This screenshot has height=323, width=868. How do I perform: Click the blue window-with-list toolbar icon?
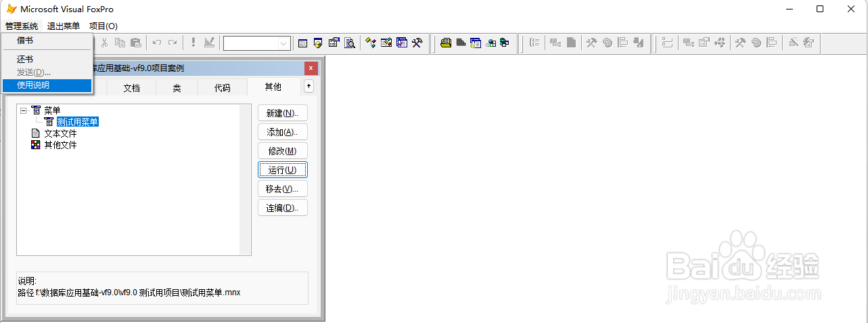point(476,43)
